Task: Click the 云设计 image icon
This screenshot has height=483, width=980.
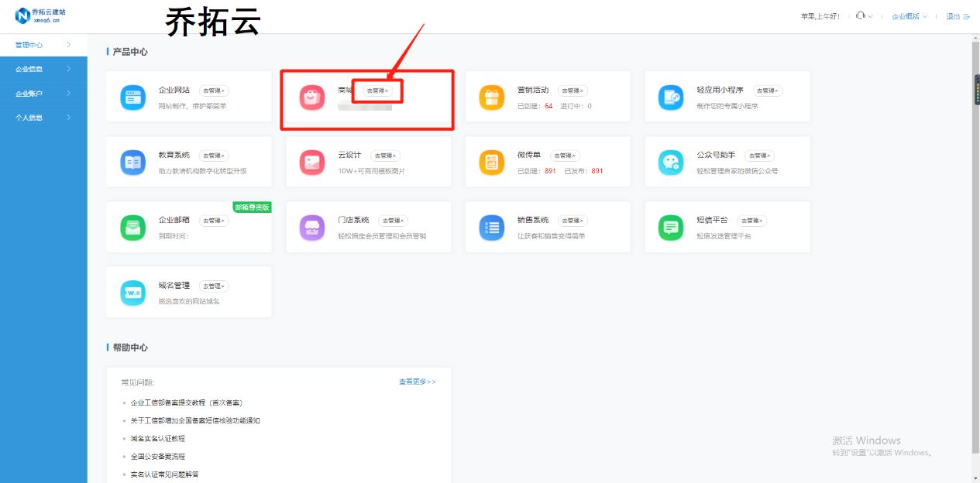Action: click(311, 162)
